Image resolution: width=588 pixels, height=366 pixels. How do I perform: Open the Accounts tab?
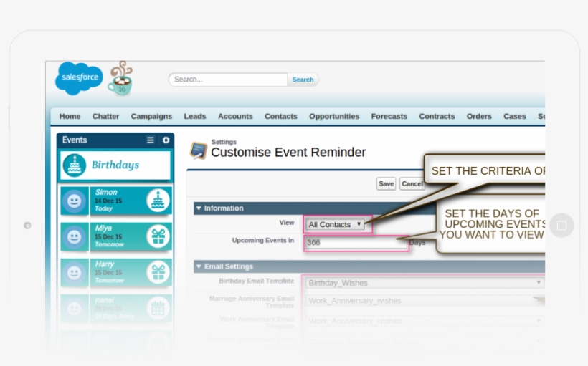tap(235, 117)
